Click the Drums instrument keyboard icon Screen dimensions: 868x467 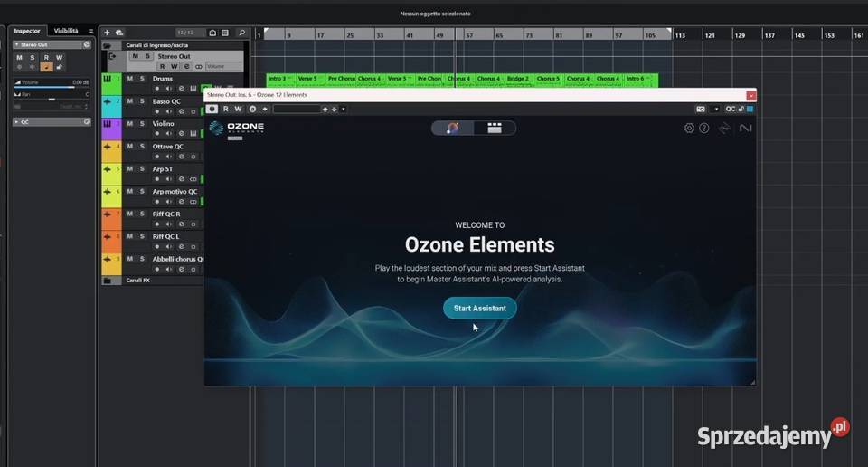pos(193,89)
